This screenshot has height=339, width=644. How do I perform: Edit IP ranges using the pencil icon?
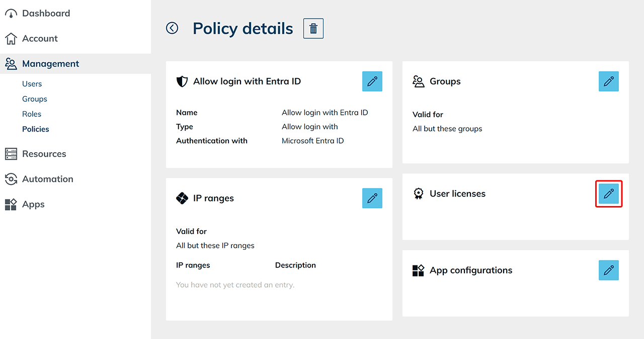[372, 198]
